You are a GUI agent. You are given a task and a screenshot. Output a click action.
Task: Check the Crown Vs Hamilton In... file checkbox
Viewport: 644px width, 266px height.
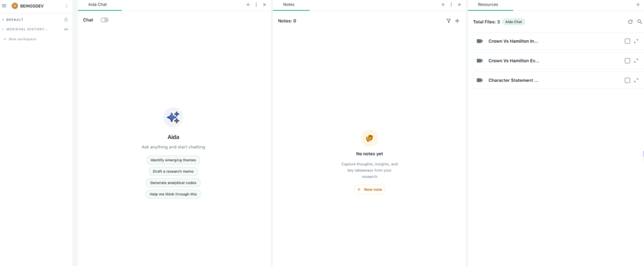627,42
